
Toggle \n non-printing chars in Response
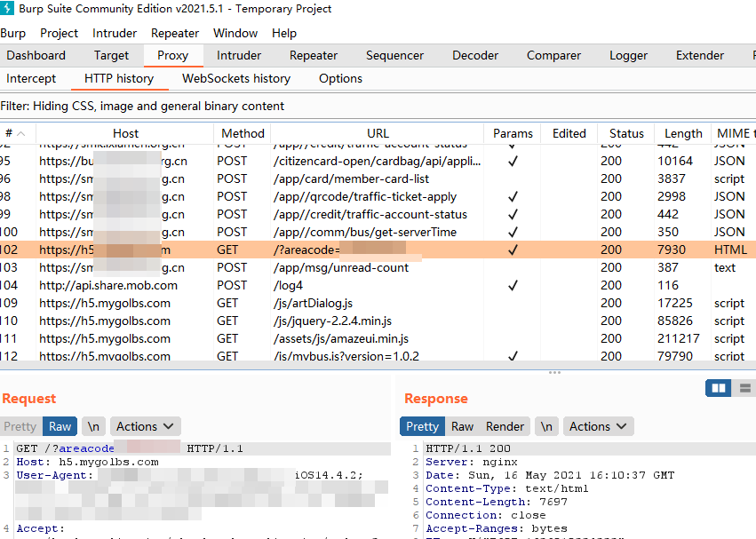[546, 426]
